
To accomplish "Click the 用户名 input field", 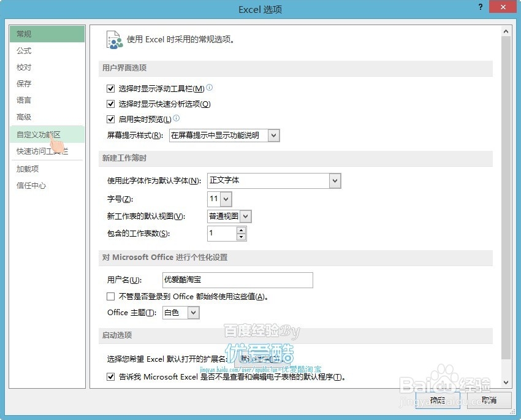I will (238, 280).
